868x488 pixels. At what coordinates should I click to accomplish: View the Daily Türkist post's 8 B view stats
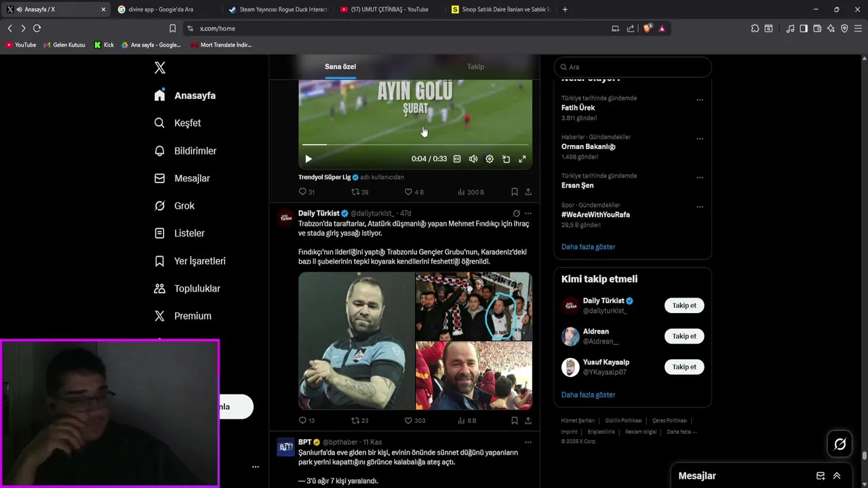(x=467, y=420)
